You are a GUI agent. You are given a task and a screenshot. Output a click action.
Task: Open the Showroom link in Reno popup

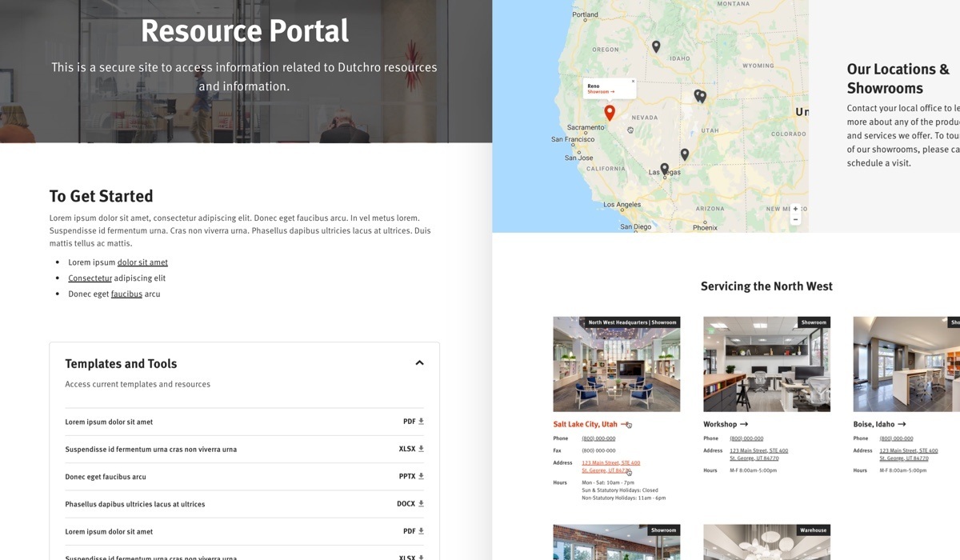pos(601,92)
